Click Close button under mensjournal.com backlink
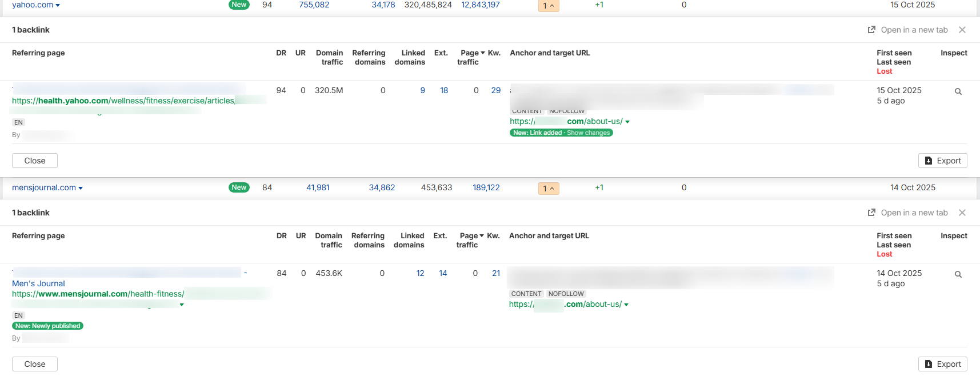This screenshot has width=980, height=380. [35, 364]
